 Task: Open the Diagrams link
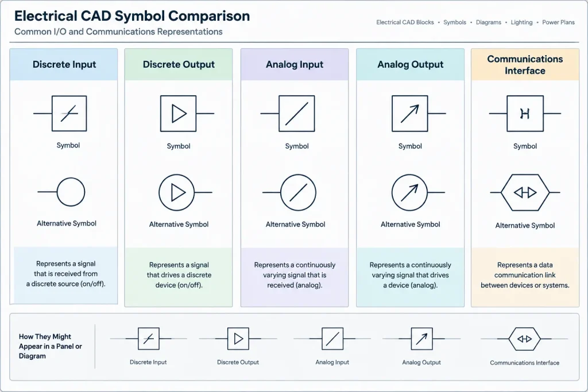click(489, 22)
